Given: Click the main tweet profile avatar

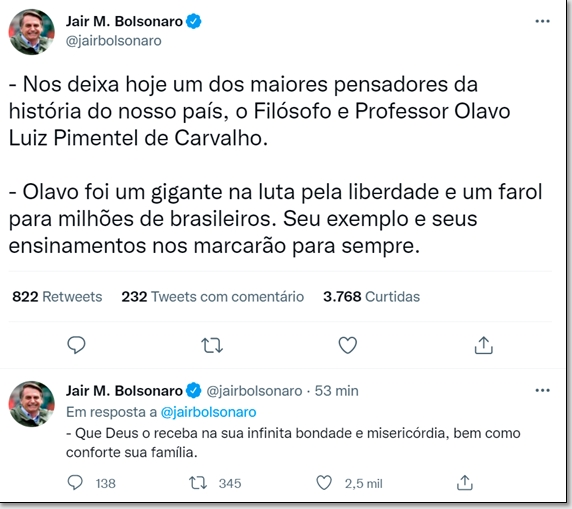Looking at the screenshot, I should (32, 32).
